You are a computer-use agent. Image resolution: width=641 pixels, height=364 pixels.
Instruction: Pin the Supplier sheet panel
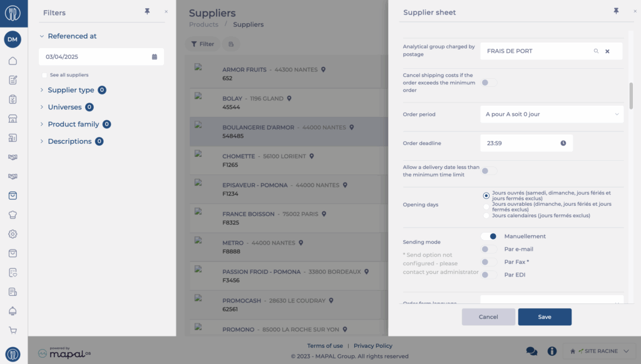[616, 12]
